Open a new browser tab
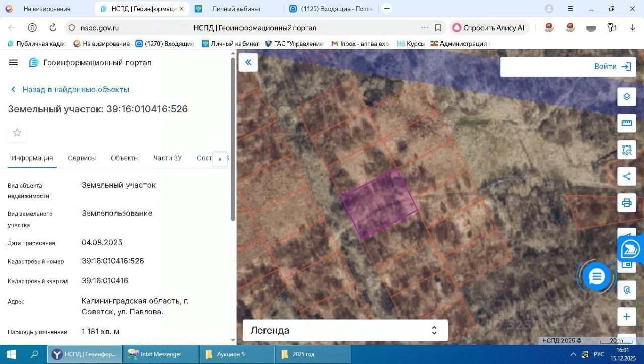This screenshot has height=364, width=644. (387, 9)
